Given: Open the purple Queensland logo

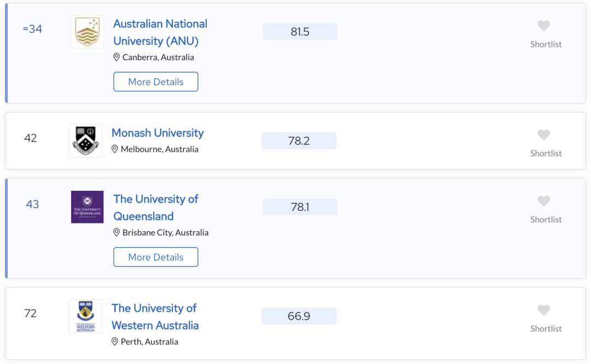Looking at the screenshot, I should click(87, 207).
